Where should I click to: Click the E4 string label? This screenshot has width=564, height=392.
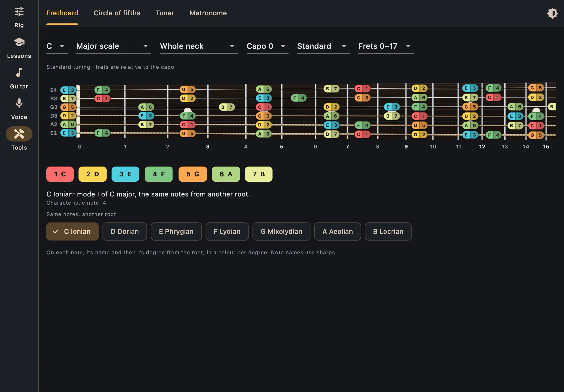(x=54, y=90)
